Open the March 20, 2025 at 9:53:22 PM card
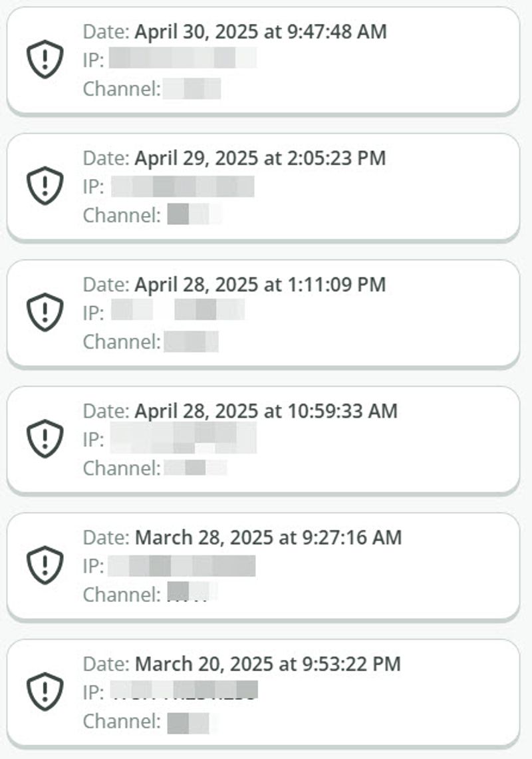The height and width of the screenshot is (759, 532). (263, 692)
